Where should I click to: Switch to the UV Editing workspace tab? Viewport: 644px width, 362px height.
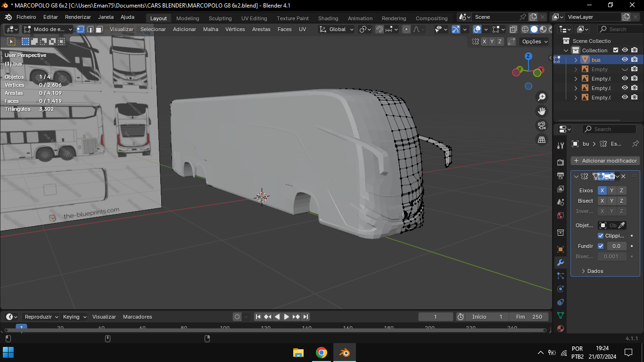(254, 18)
